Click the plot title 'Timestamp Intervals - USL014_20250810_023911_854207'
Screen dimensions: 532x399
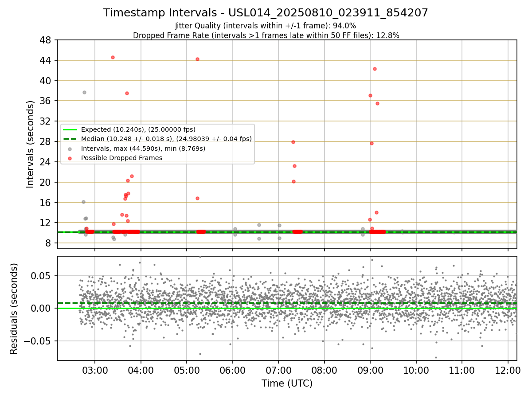tap(266, 13)
